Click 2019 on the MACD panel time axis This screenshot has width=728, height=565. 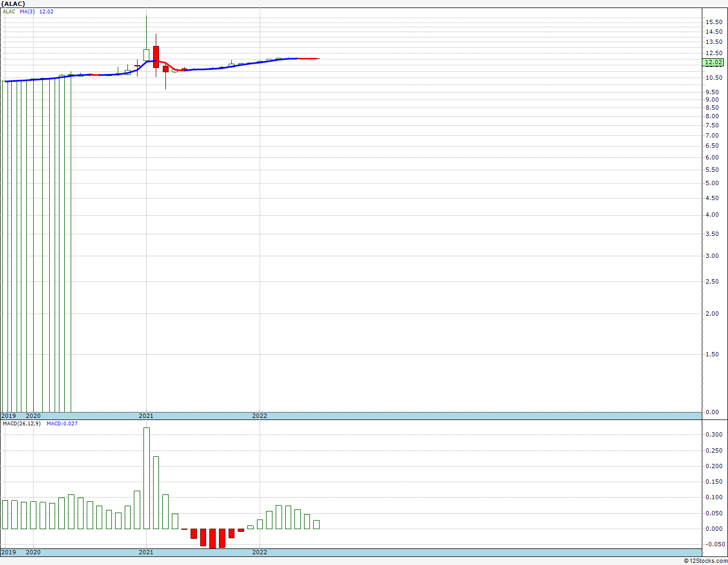pos(9,552)
